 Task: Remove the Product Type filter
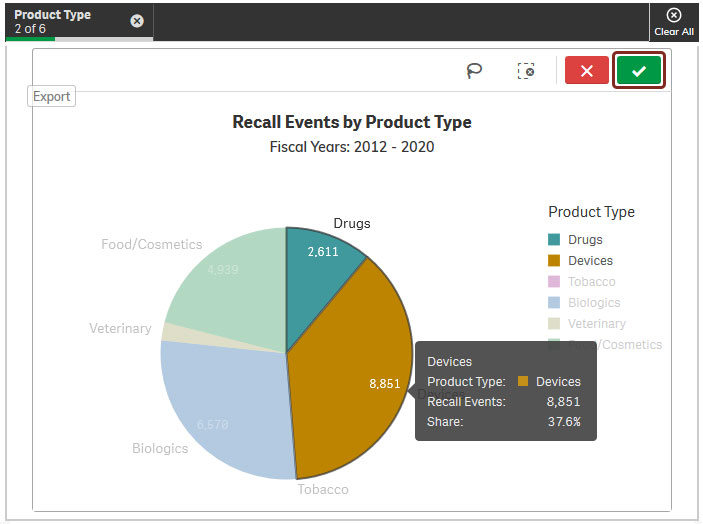(137, 21)
